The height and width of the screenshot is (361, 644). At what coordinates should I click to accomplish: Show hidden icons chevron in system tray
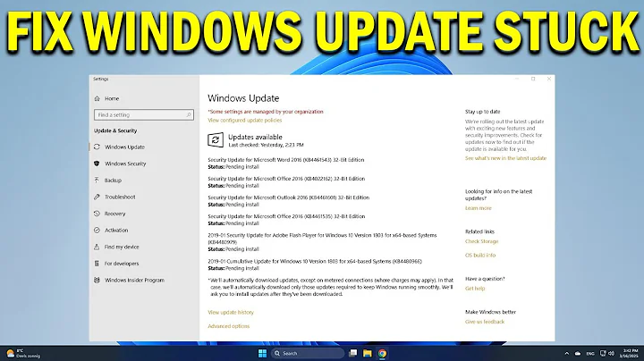coord(567,353)
